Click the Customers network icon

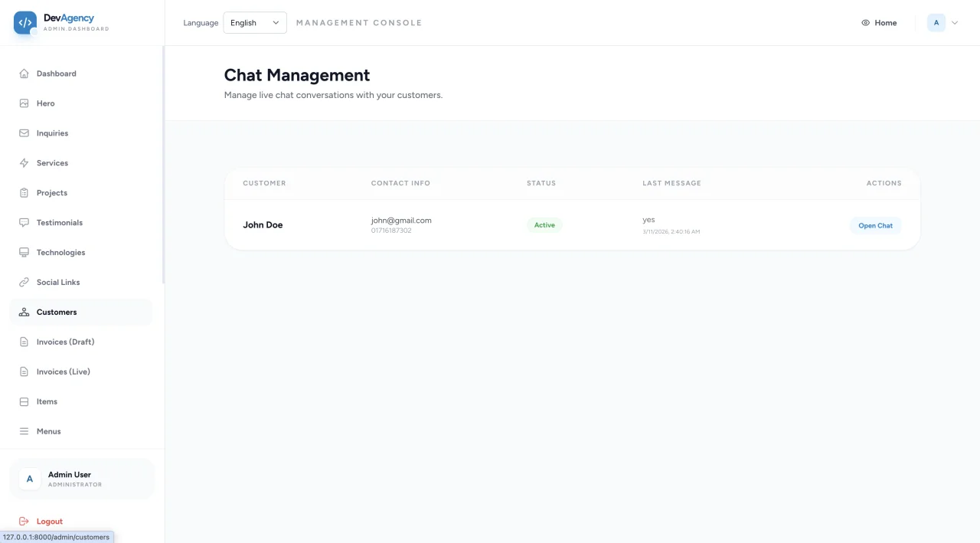click(24, 312)
